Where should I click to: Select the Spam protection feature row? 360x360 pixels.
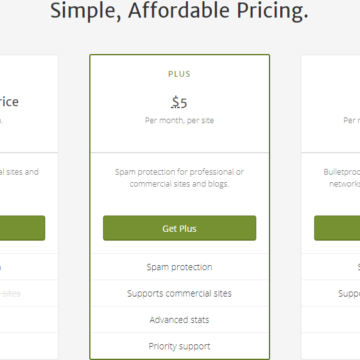[x=179, y=267]
